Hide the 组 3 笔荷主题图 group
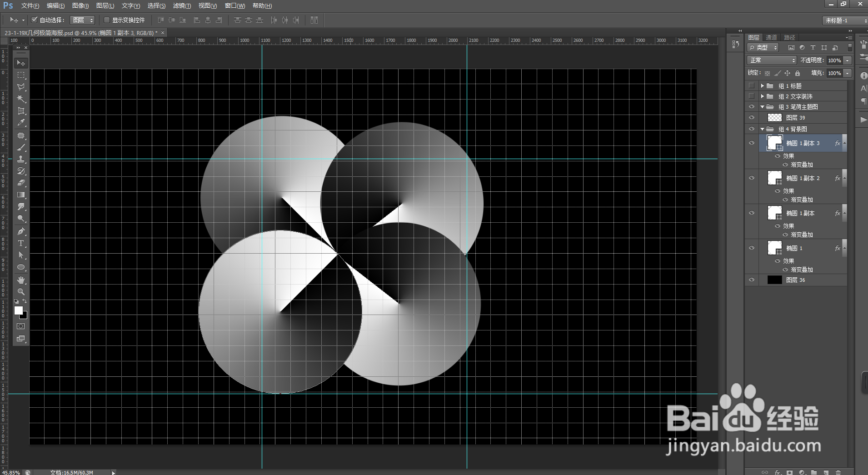The width and height of the screenshot is (868, 475). point(752,107)
